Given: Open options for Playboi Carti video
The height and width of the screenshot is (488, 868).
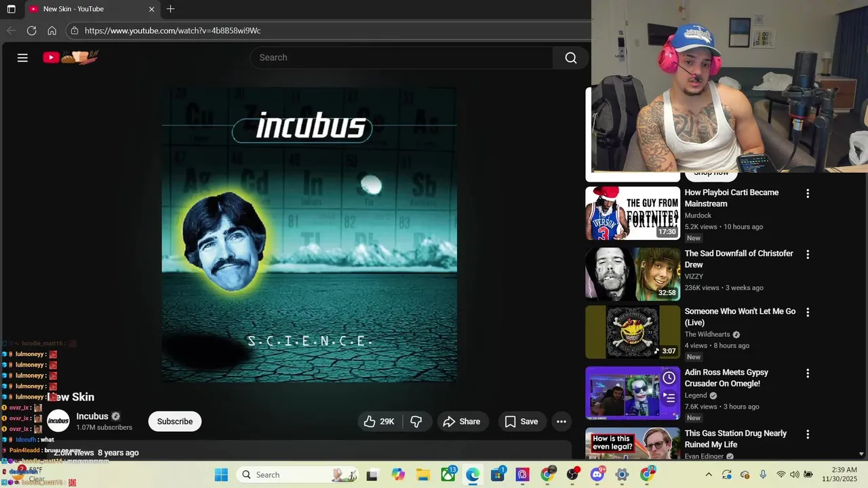Looking at the screenshot, I should tap(808, 194).
